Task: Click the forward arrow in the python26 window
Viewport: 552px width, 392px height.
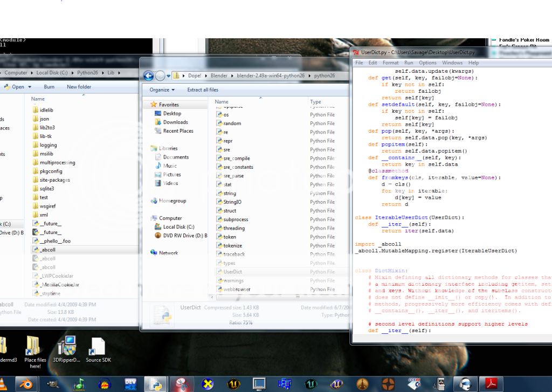Action: coord(160,75)
